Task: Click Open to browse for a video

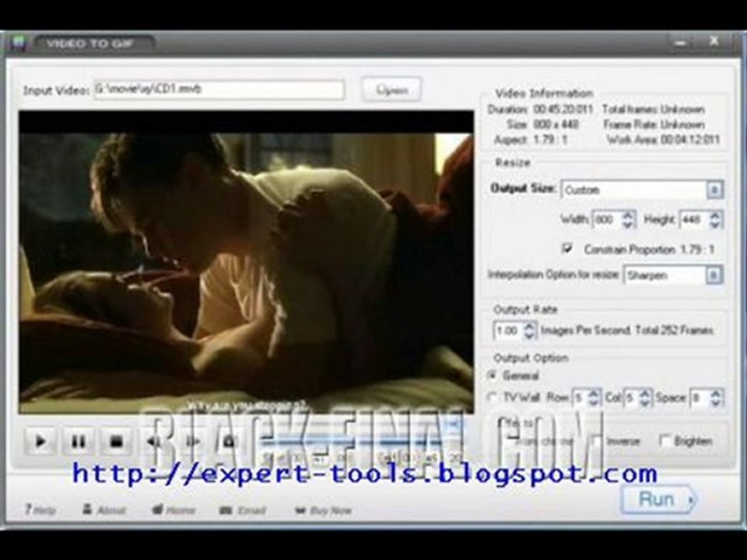Action: coord(391,89)
